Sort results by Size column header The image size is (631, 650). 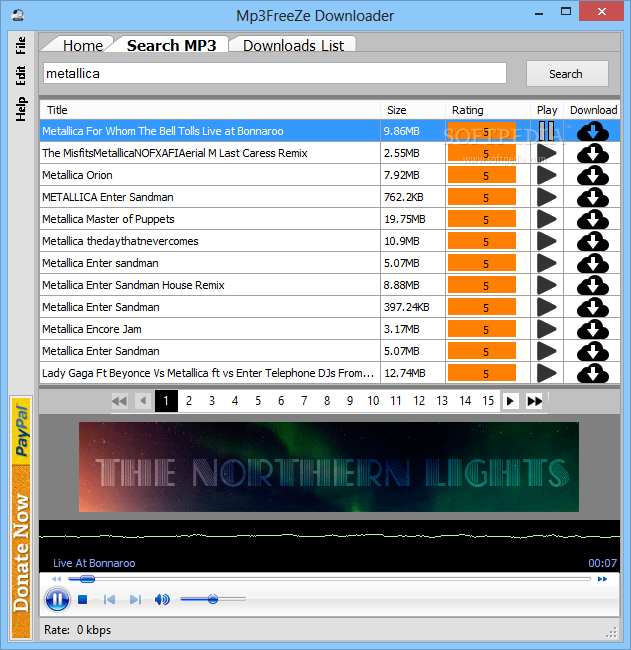(x=413, y=110)
